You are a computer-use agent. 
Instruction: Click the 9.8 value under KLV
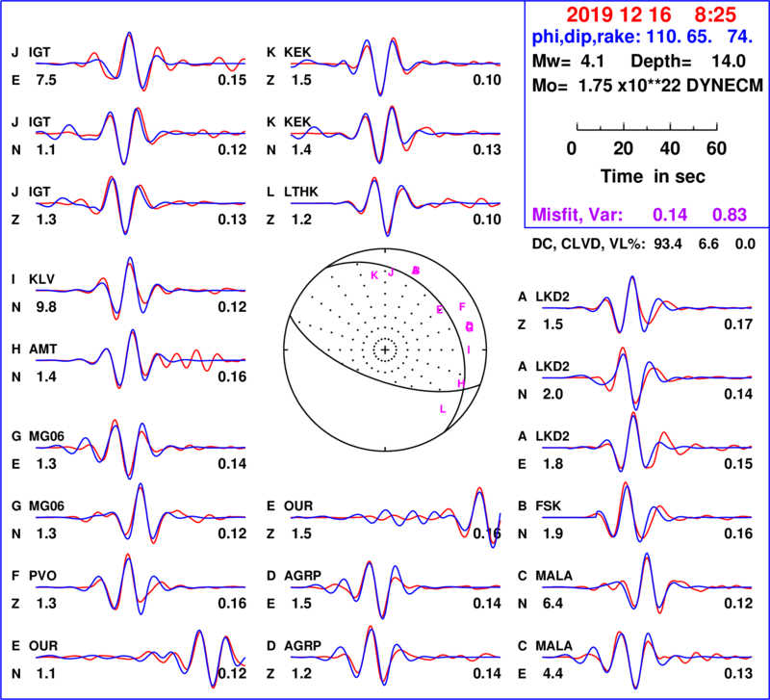[x=46, y=307]
